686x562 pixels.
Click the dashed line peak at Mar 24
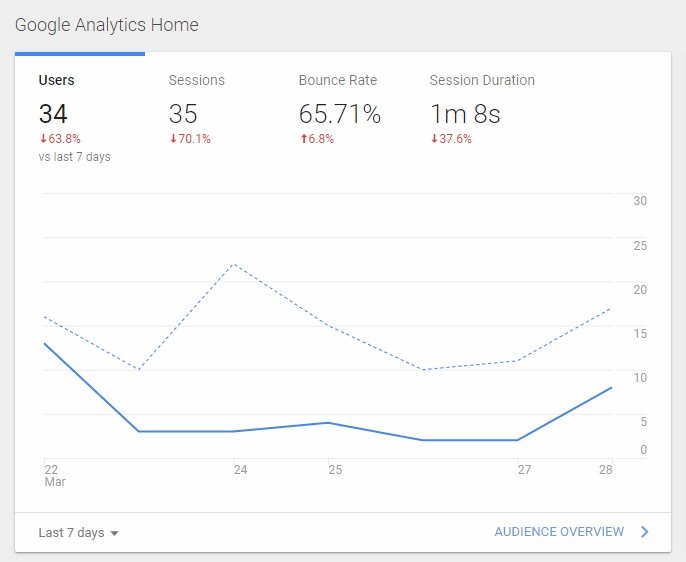(234, 264)
